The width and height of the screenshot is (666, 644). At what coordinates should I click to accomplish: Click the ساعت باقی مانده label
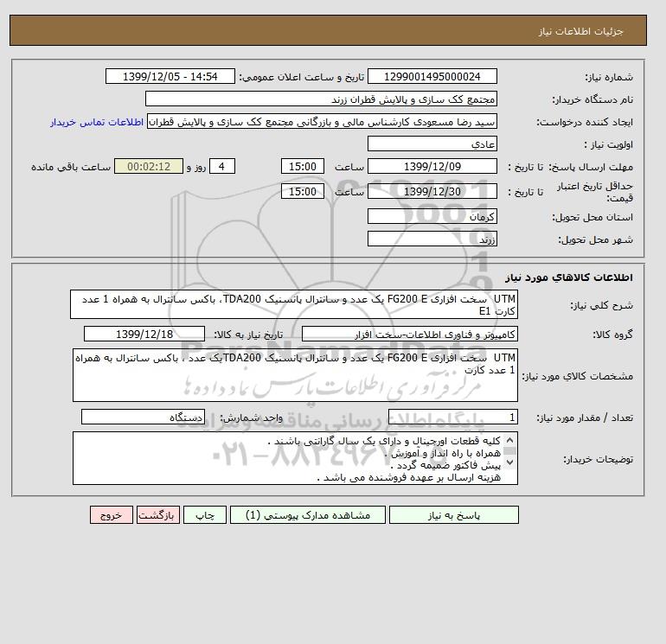pyautogui.click(x=71, y=167)
